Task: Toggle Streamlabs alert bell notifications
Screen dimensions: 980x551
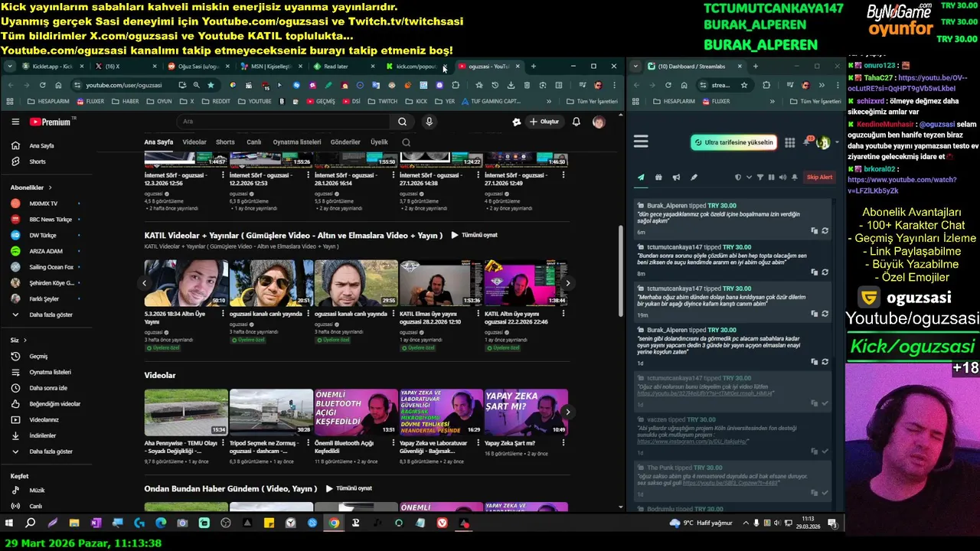Action: 795,178
